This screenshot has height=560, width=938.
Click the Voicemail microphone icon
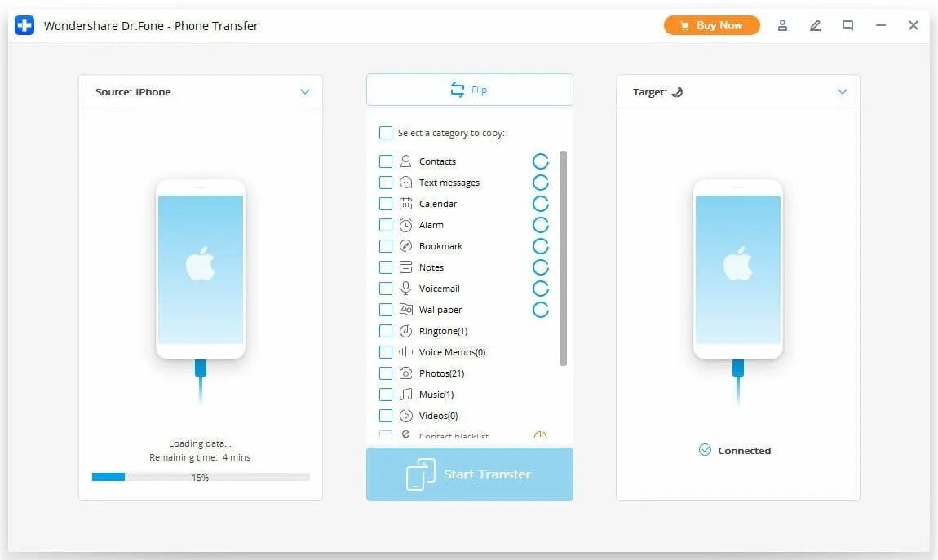pyautogui.click(x=405, y=288)
